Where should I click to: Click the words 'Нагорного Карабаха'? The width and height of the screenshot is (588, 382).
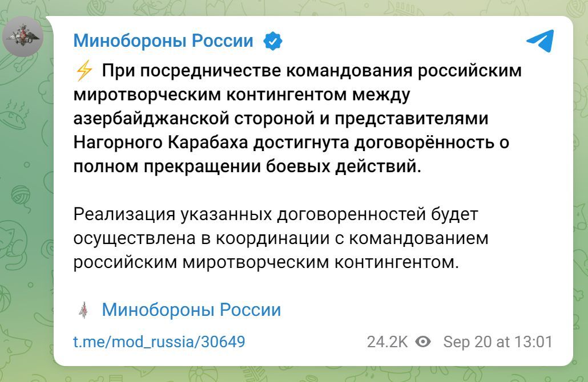tap(160, 143)
